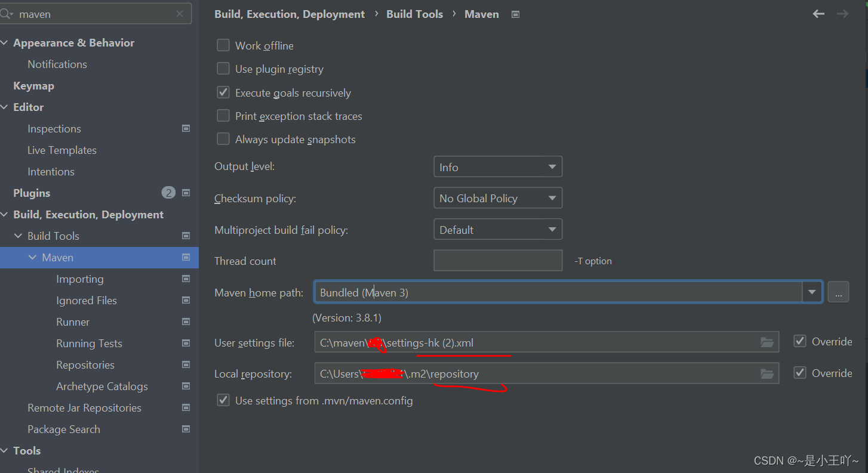Image resolution: width=868 pixels, height=473 pixels.
Task: Select Ignored Files under Maven
Action: pos(87,300)
